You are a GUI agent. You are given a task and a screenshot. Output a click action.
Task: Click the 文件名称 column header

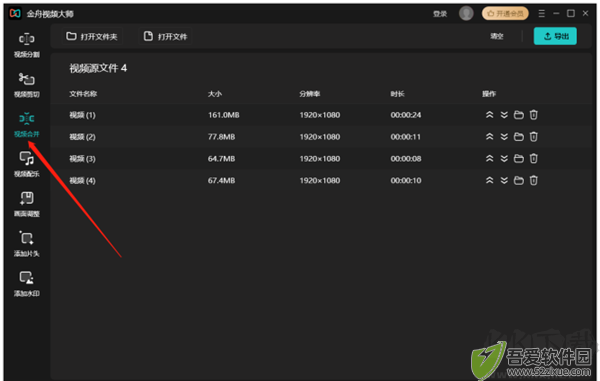click(x=83, y=94)
